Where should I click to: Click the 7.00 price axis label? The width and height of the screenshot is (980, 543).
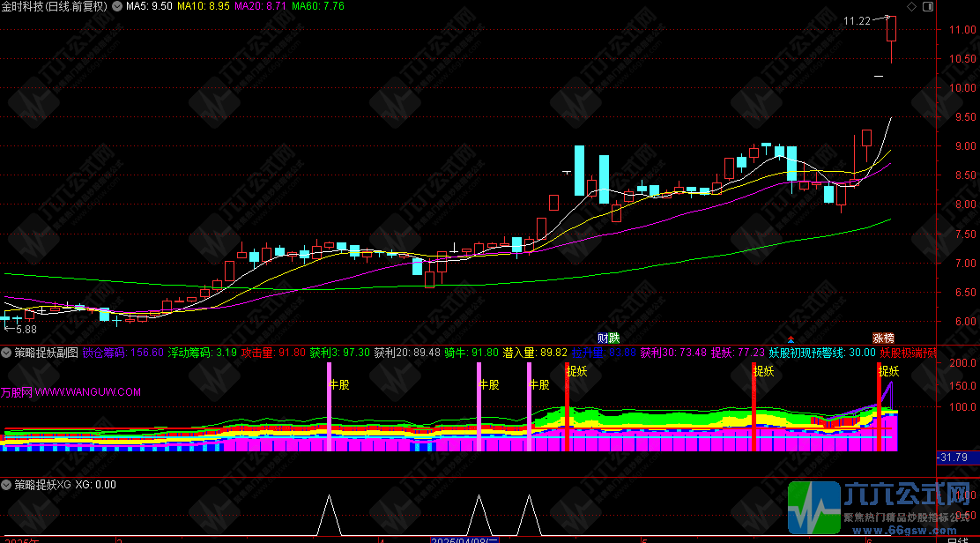[966, 263]
